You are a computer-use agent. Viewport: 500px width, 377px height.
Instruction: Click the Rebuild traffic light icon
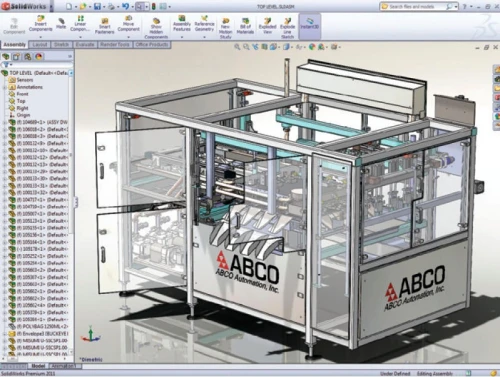pyautogui.click(x=154, y=6)
